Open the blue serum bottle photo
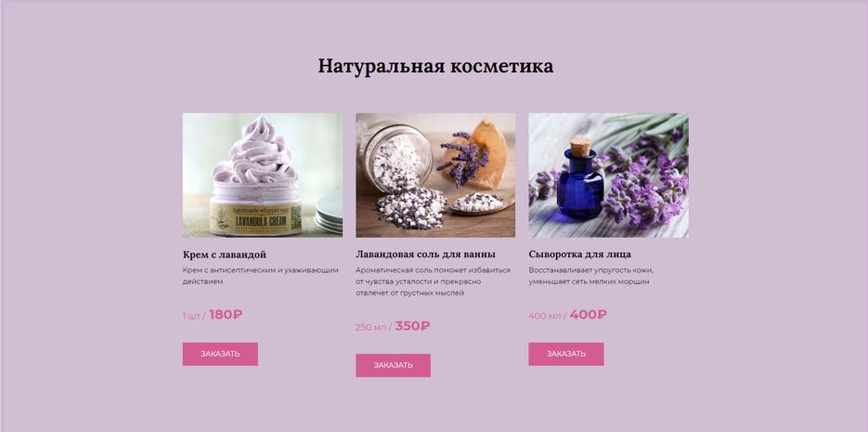 pos(608,176)
